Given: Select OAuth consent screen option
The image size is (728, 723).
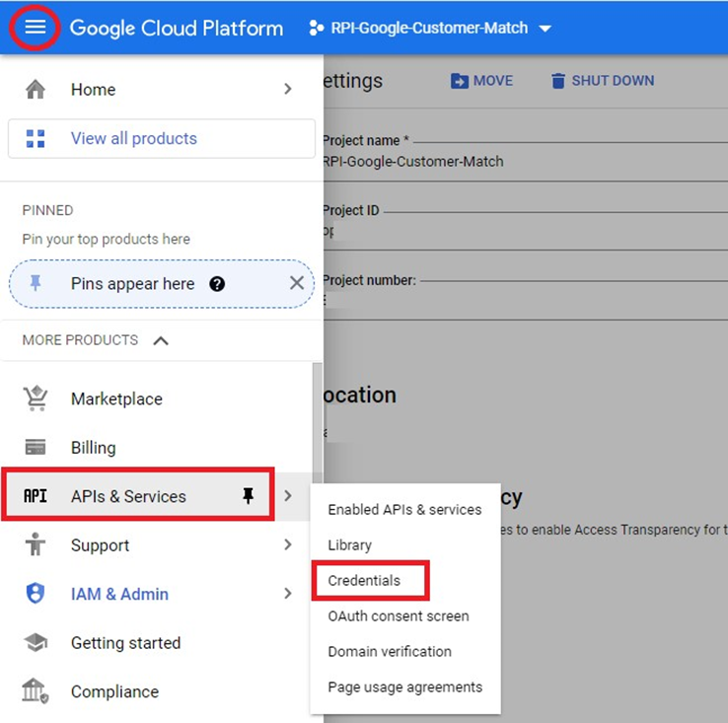Looking at the screenshot, I should [398, 616].
